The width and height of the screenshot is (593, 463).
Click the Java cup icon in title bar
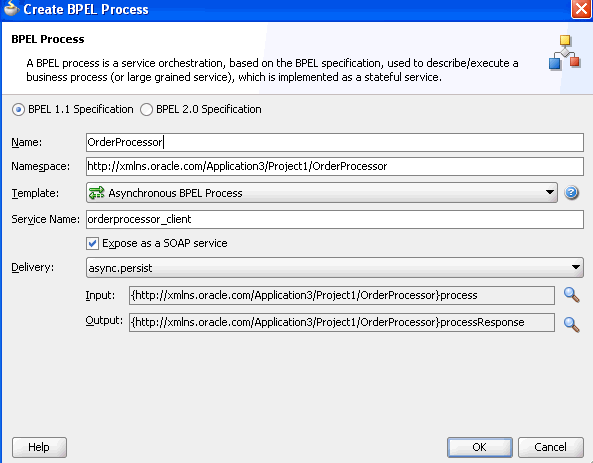coord(11,8)
